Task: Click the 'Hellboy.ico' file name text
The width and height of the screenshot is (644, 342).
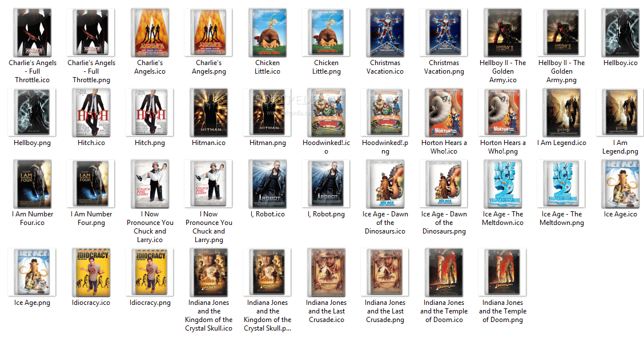Action: coord(620,63)
